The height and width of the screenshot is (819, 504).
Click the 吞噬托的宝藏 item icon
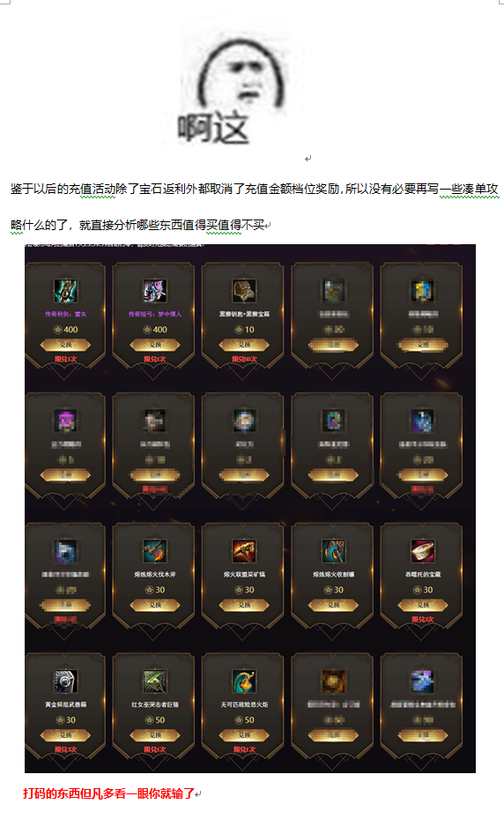pyautogui.click(x=423, y=551)
